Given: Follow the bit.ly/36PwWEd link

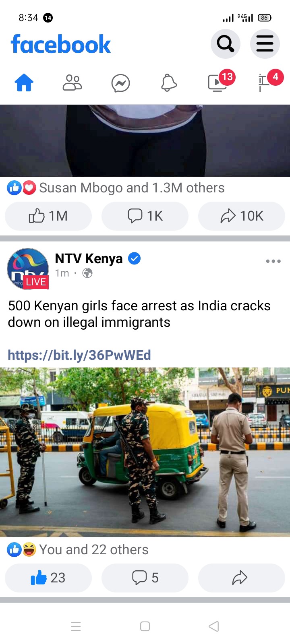Looking at the screenshot, I should click(79, 355).
